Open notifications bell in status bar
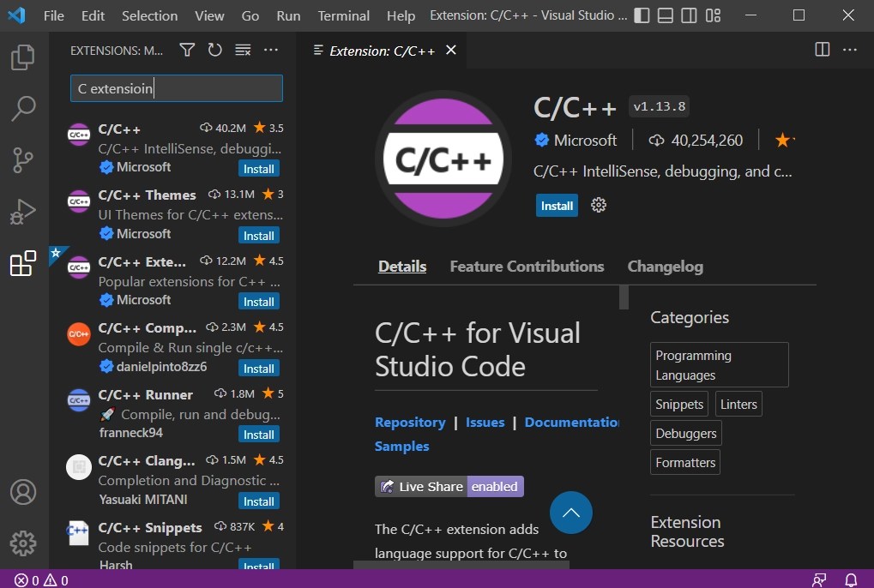Image resolution: width=874 pixels, height=588 pixels. [851, 580]
